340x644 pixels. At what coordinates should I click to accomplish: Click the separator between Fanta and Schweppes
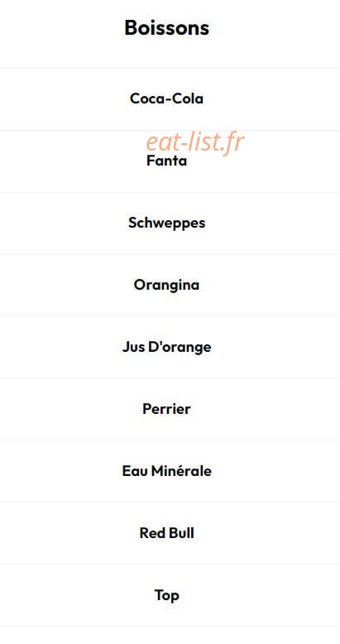170,192
